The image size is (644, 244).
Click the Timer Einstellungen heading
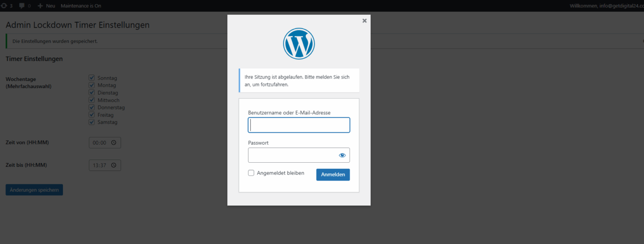click(34, 59)
